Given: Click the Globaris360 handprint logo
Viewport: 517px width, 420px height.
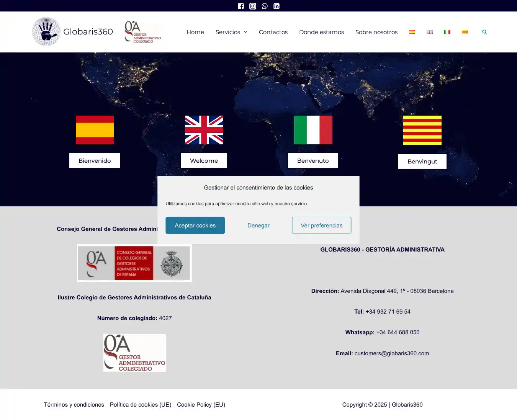Looking at the screenshot, I should pos(46,32).
